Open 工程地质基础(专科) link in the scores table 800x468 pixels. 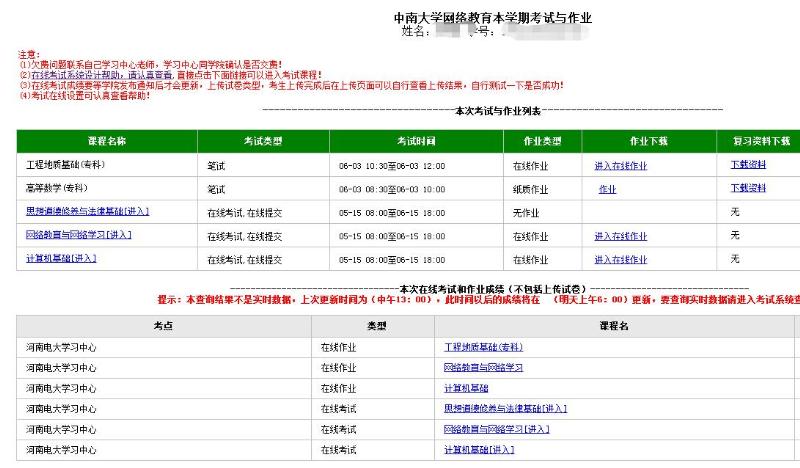point(483,347)
